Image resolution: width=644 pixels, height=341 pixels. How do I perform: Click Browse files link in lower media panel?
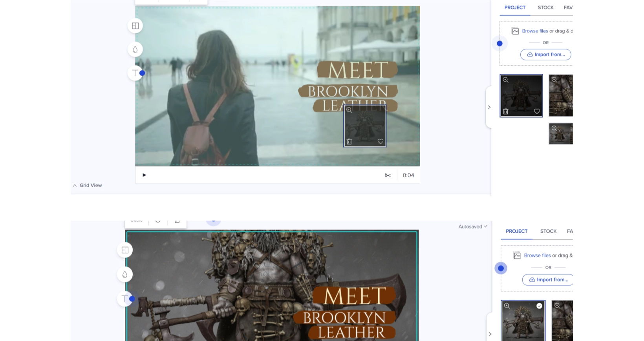click(537, 255)
